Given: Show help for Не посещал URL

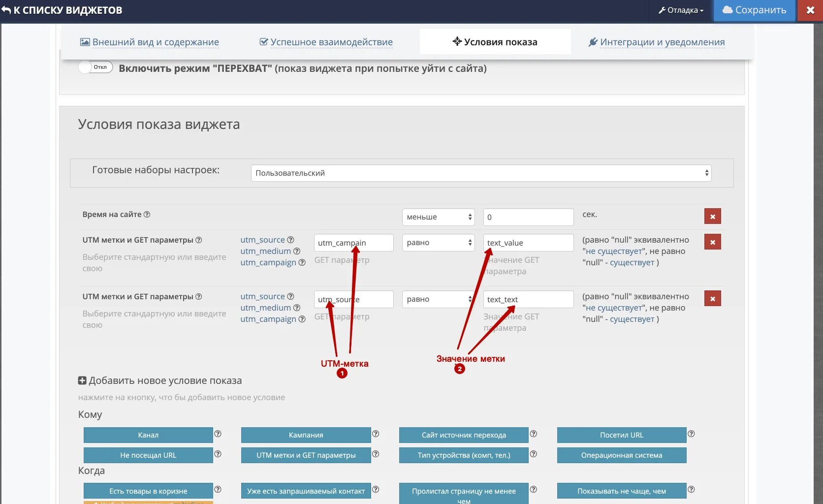Looking at the screenshot, I should pos(218,454).
